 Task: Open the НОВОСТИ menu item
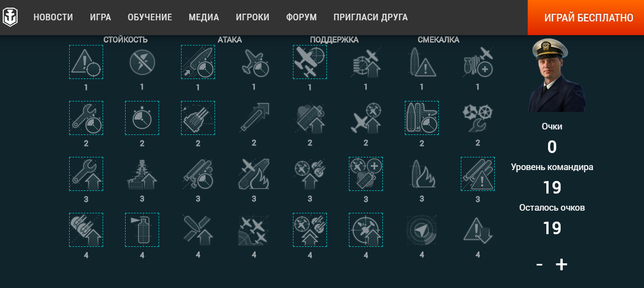point(53,17)
